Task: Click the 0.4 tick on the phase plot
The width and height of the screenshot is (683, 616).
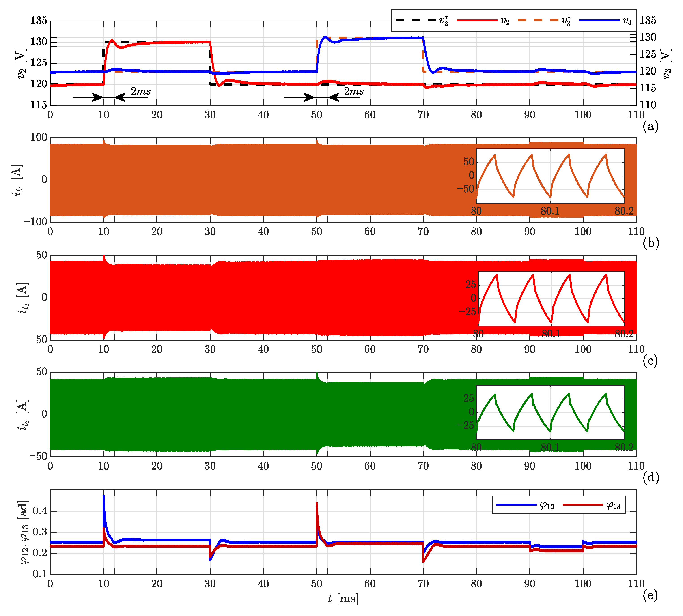Action: click(x=40, y=511)
